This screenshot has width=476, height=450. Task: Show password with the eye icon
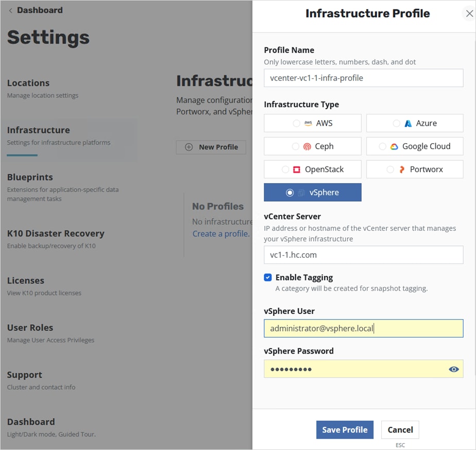click(453, 369)
